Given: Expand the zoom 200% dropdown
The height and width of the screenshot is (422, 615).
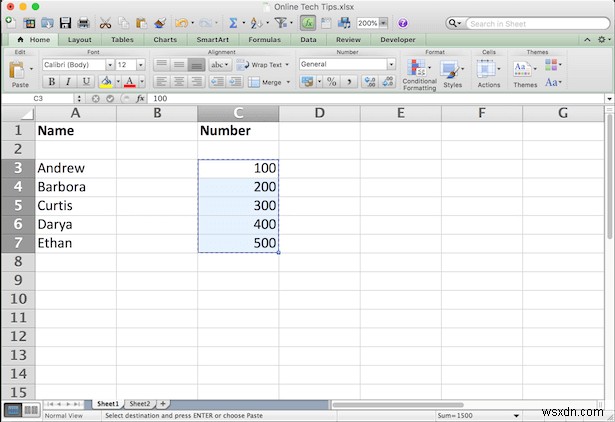Looking at the screenshot, I should (x=384, y=23).
